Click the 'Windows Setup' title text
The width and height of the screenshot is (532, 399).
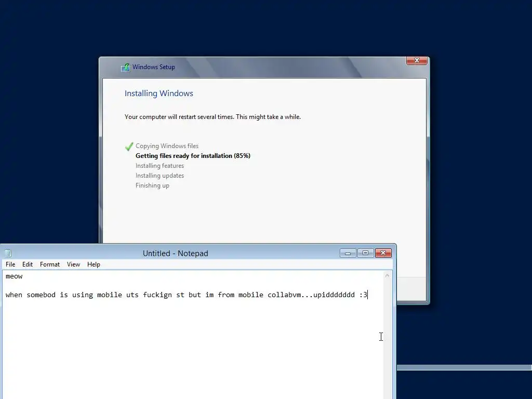[x=154, y=67]
